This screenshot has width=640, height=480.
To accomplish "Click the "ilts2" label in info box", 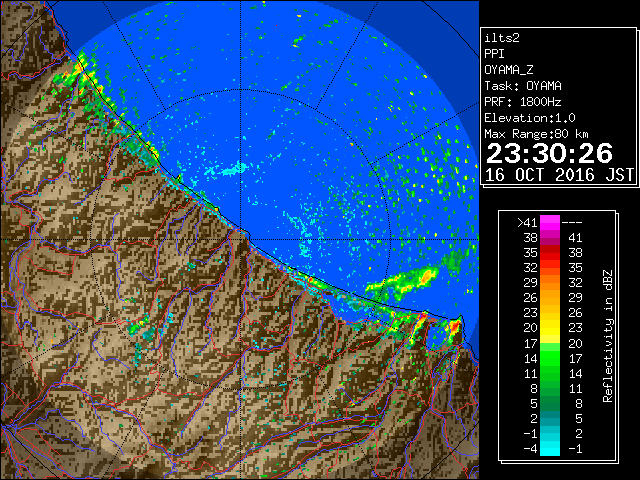I will point(502,38).
